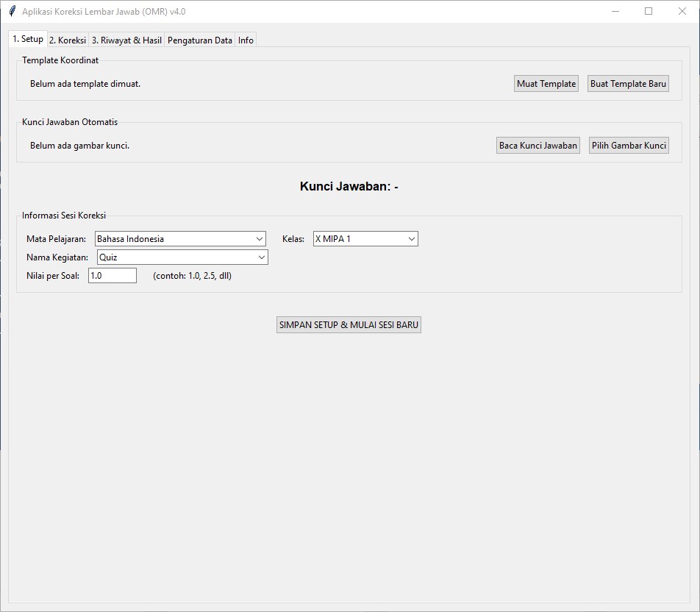Switch to the "2. Koreksi" tab

click(x=67, y=40)
